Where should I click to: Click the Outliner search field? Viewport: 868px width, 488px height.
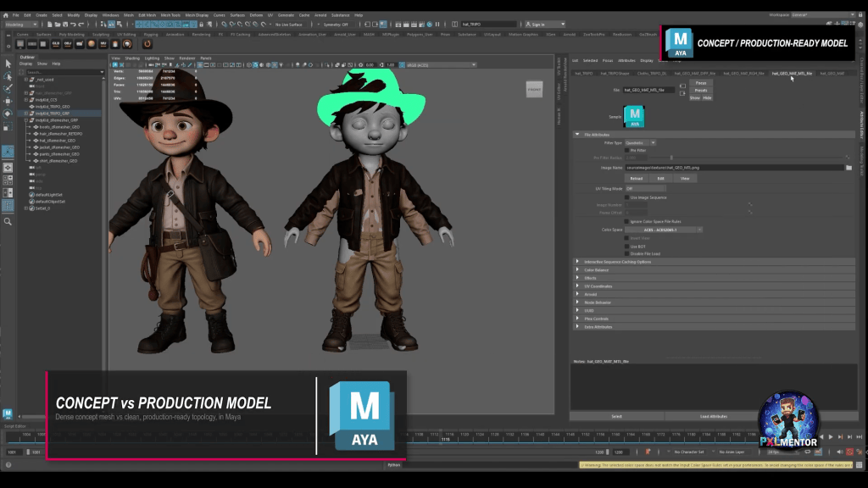pyautogui.click(x=64, y=72)
